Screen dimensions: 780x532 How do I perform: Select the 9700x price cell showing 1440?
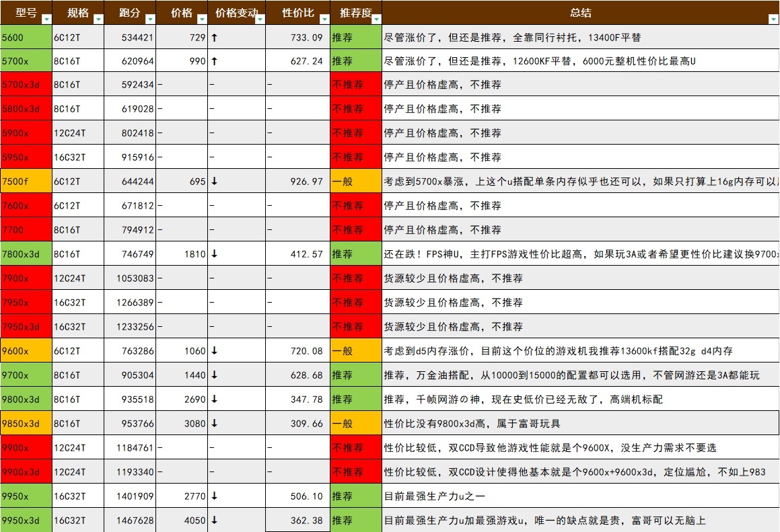pos(182,375)
